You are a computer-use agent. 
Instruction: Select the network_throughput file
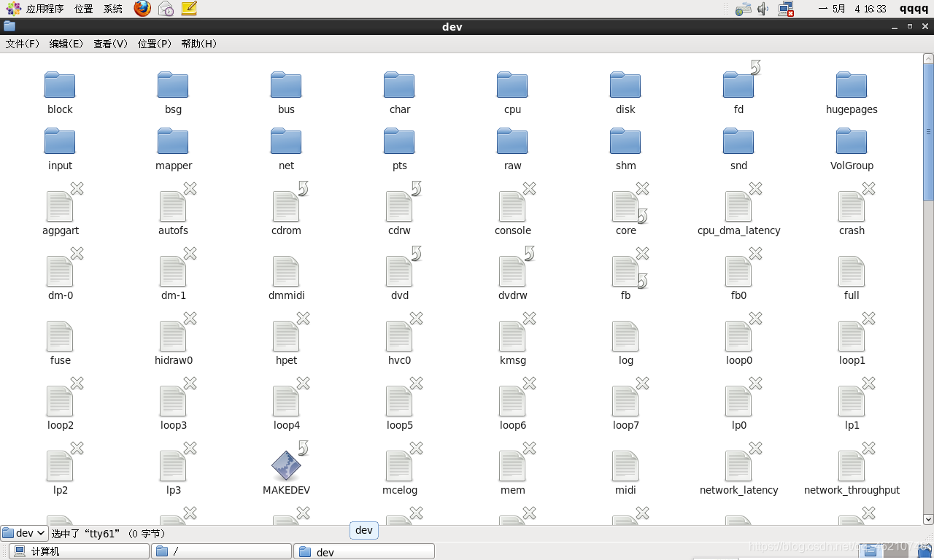point(852,466)
